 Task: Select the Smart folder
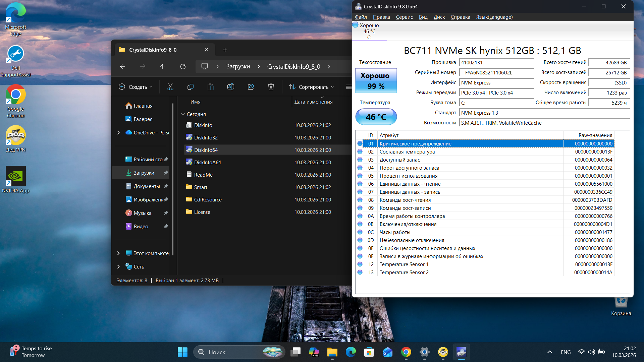(200, 187)
